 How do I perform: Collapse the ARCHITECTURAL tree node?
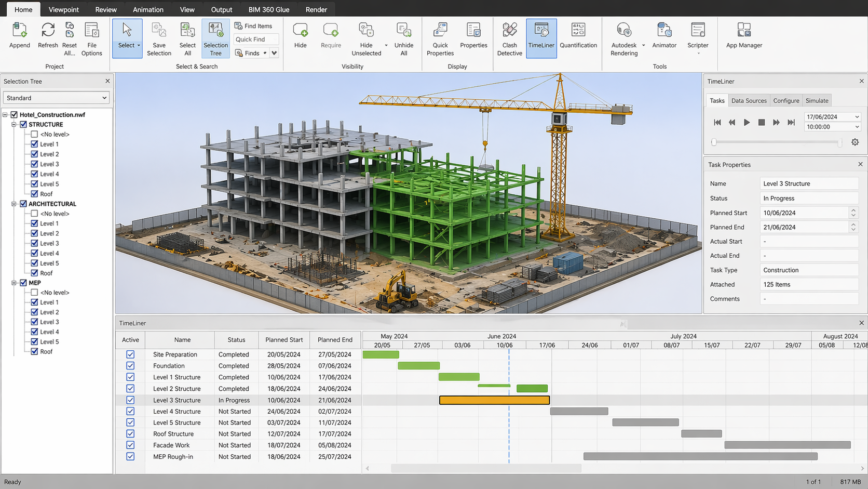[x=14, y=204]
